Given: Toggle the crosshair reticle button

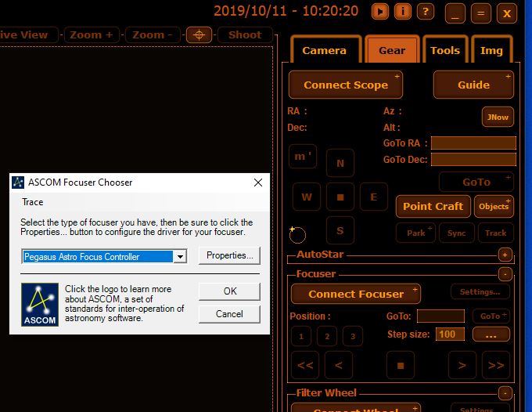Looking at the screenshot, I should tap(199, 34).
